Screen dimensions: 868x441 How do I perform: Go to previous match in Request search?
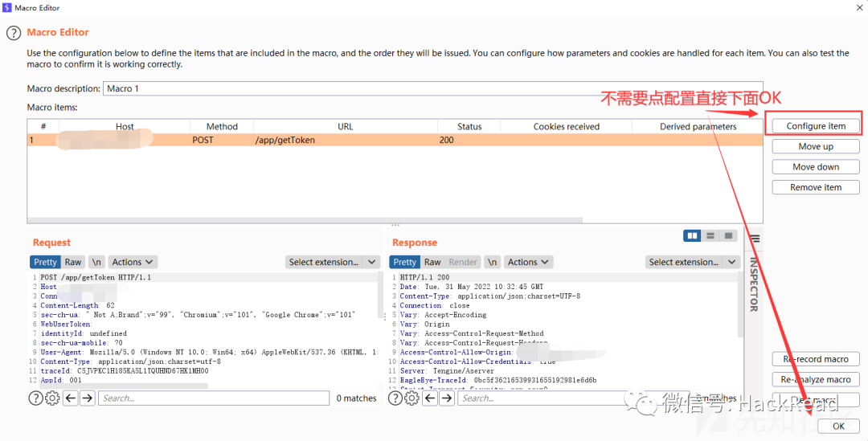click(70, 398)
